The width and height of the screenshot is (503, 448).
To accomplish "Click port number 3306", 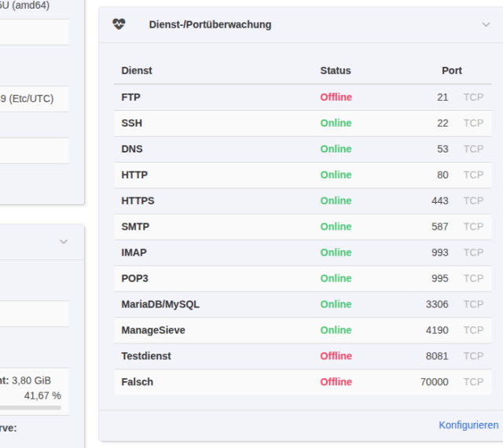I will pyautogui.click(x=437, y=304).
